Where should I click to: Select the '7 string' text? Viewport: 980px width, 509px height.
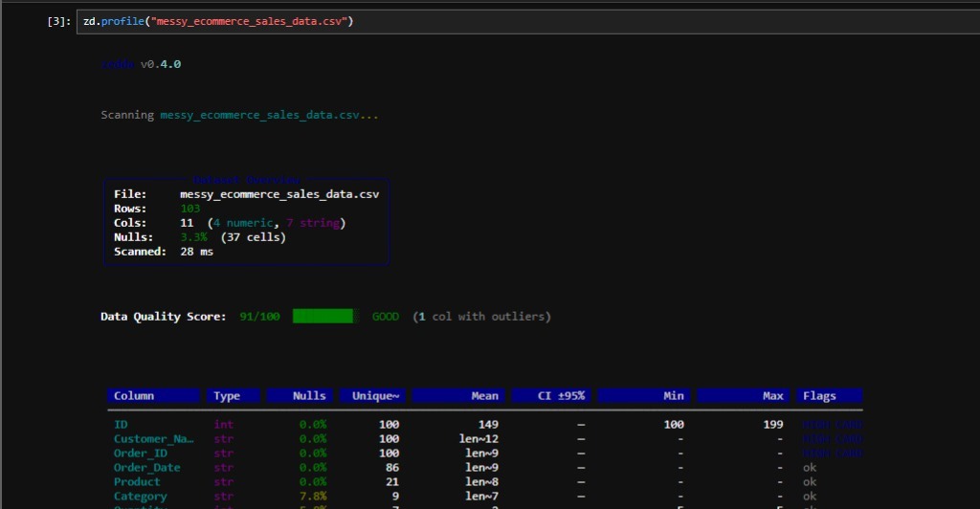pyautogui.click(x=313, y=223)
